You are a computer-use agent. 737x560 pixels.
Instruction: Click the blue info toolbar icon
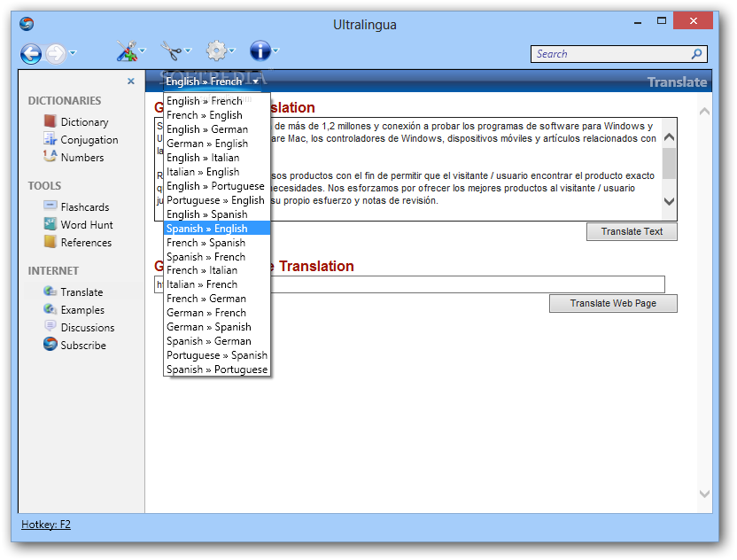[x=260, y=51]
